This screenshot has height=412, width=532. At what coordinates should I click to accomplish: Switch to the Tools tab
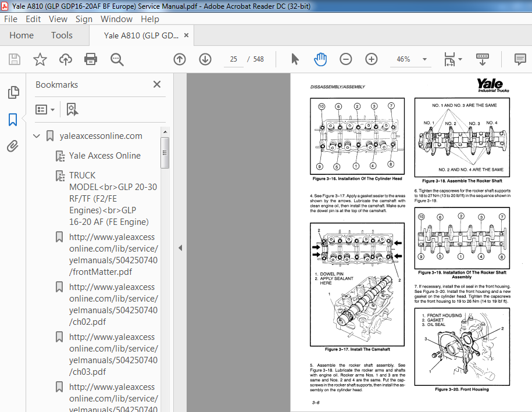[x=62, y=35]
